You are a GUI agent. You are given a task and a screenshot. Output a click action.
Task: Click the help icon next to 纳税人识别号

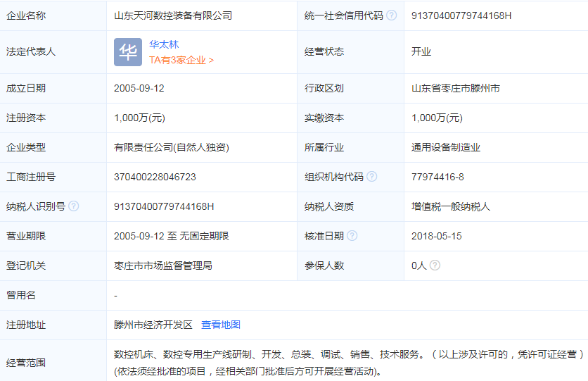coord(74,206)
